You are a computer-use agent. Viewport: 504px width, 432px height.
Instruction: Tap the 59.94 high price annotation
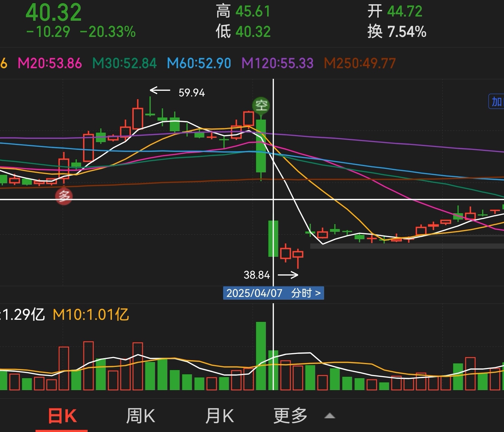(191, 93)
